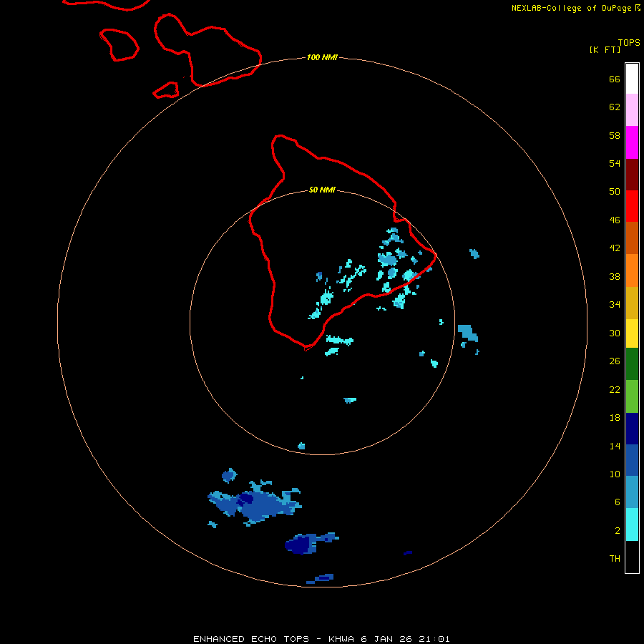Click the bright yellow legend swatch
Image resolution: width=644 pixels, height=644 pixels.
click(632, 333)
